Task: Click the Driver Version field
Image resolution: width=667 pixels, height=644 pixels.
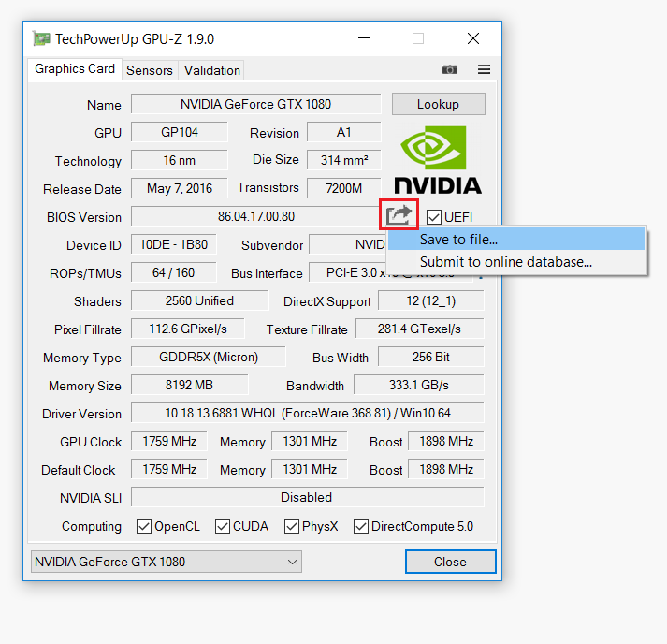Action: point(307,413)
